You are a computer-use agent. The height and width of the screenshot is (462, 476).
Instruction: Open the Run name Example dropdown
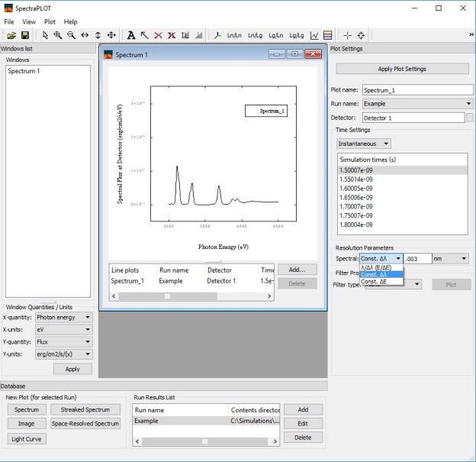[417, 104]
